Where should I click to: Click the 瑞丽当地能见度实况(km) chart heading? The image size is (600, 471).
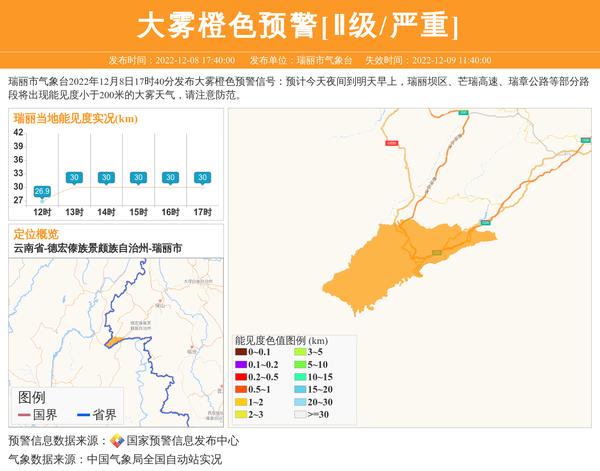point(76,119)
